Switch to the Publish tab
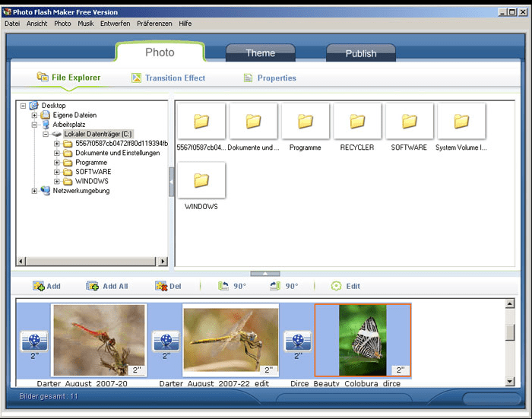This screenshot has height=419, width=532. [x=361, y=53]
